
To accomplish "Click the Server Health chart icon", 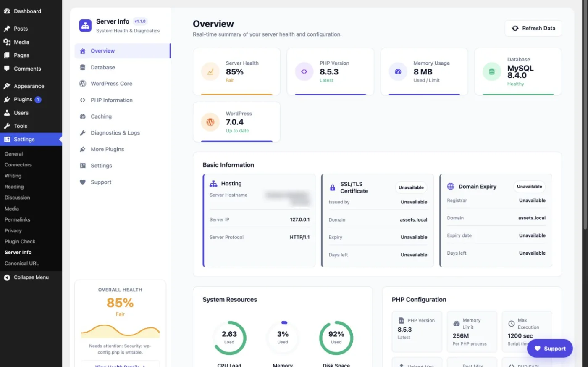I will pyautogui.click(x=210, y=71).
